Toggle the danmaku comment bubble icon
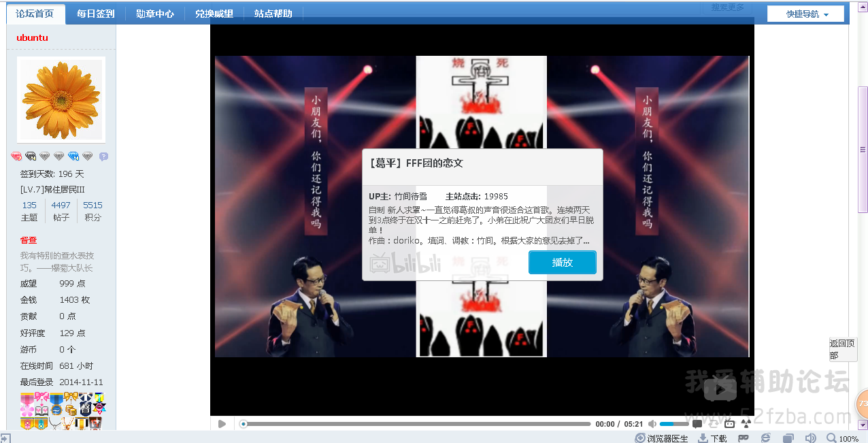868x443 pixels. coord(697,424)
